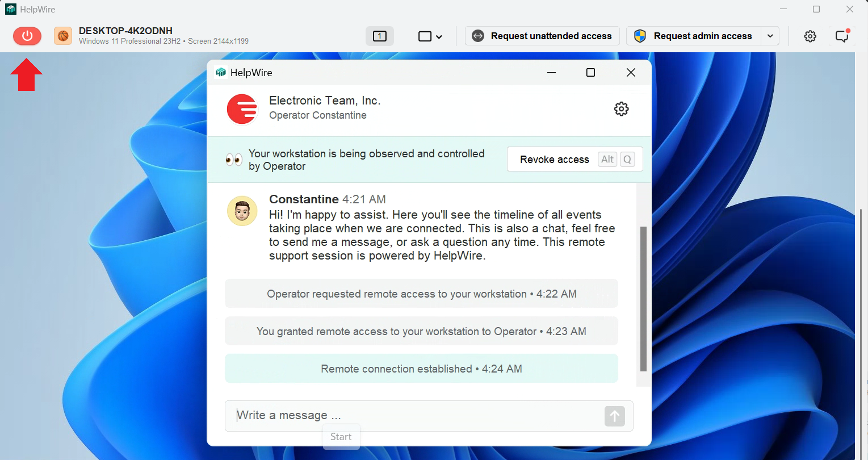Click the Request unattended access button
This screenshot has height=460, width=868.
[542, 35]
